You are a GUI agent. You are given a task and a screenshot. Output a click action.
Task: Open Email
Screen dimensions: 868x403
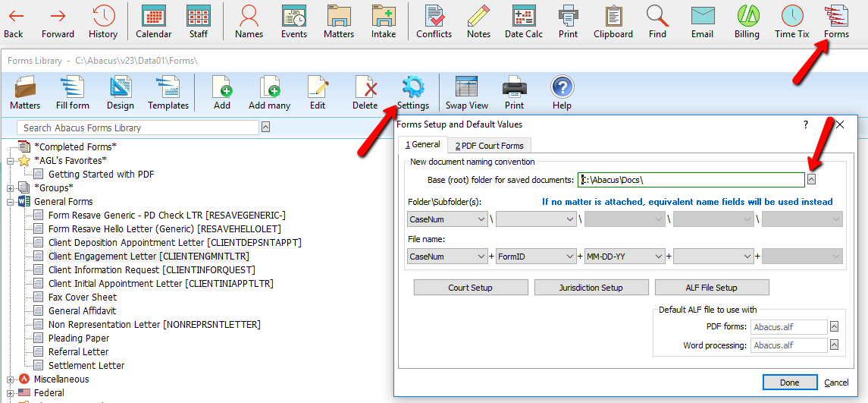[702, 21]
